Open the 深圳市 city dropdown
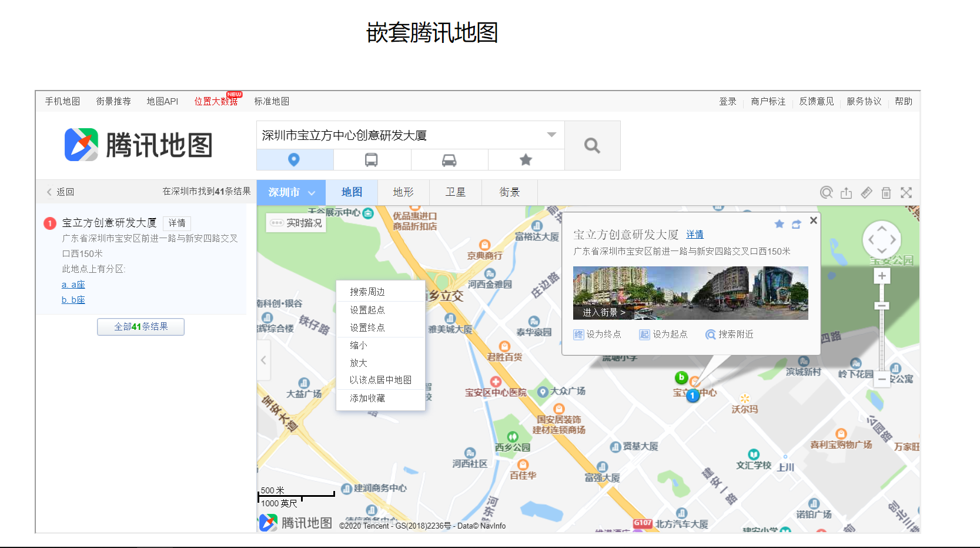 click(x=291, y=192)
